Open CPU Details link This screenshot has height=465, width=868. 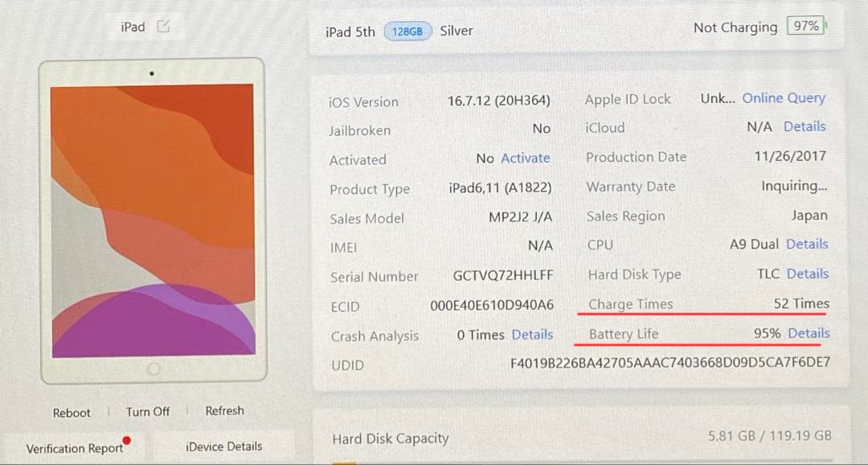pos(807,244)
